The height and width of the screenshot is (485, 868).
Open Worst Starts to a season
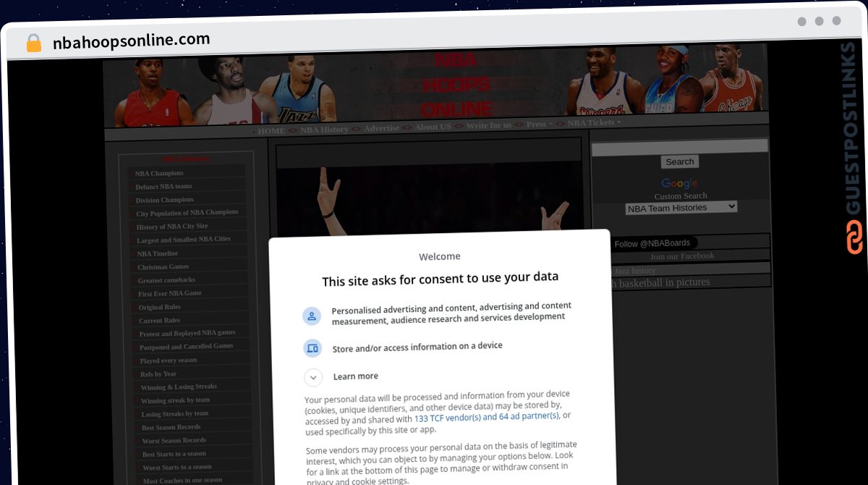pyautogui.click(x=177, y=467)
